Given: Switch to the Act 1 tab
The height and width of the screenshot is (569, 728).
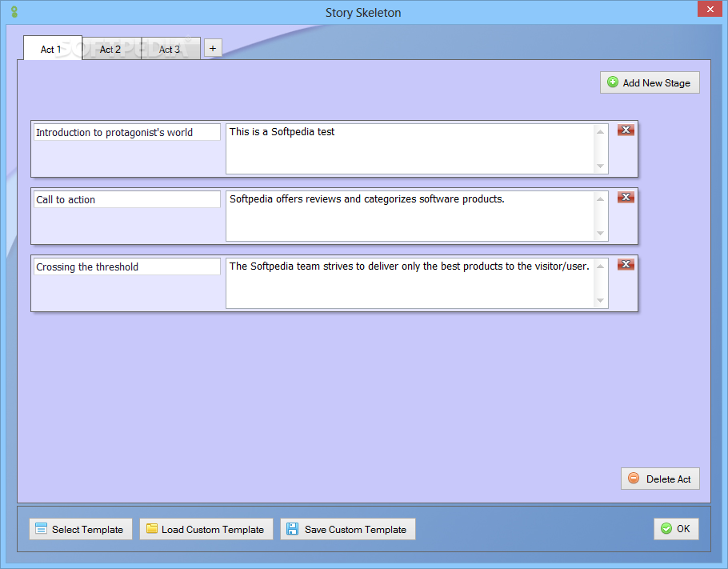Looking at the screenshot, I should (x=53, y=48).
